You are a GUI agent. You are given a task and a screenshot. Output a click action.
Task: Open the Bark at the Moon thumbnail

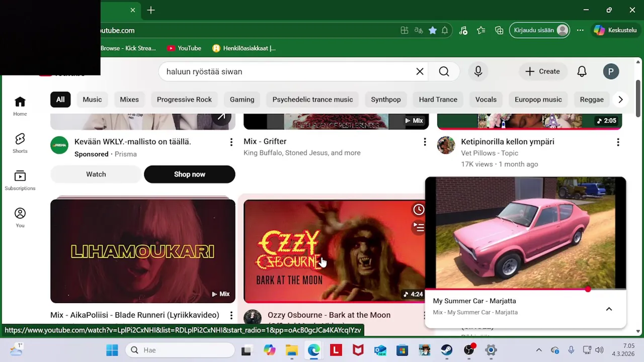click(334, 251)
